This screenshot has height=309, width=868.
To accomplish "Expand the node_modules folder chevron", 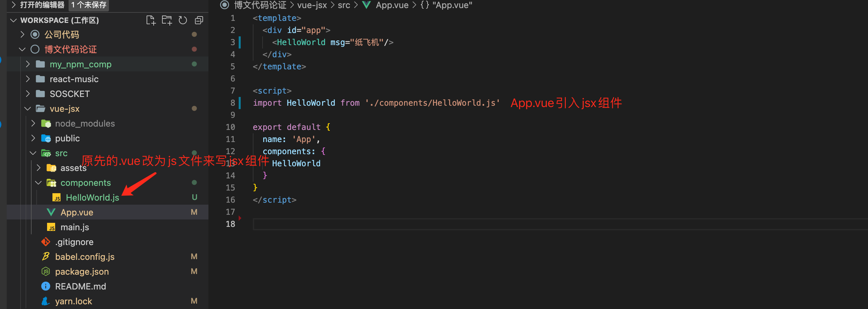I will click(33, 124).
